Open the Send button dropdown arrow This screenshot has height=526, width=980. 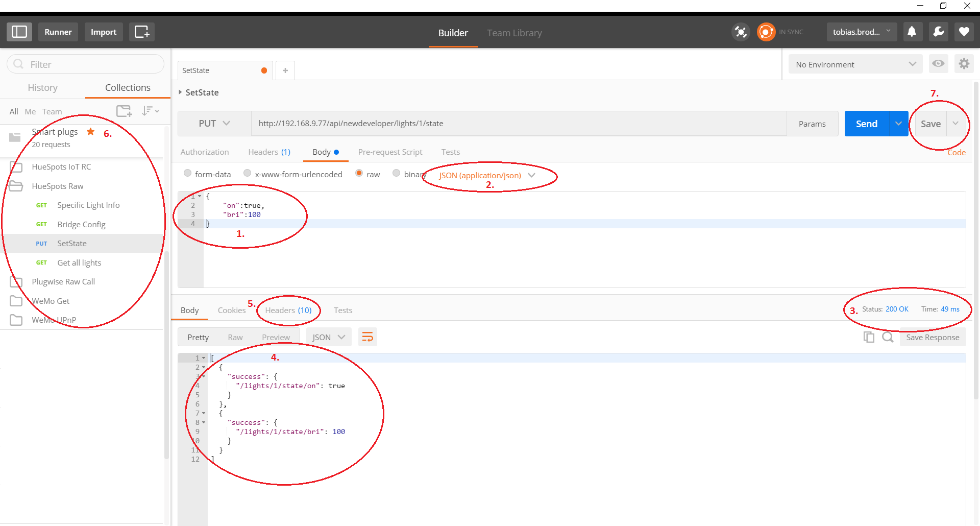tap(898, 124)
